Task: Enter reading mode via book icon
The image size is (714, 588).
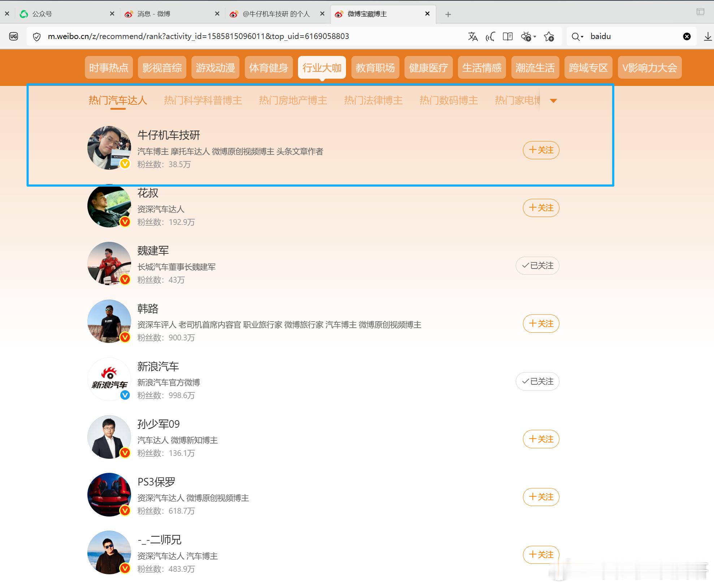Action: click(507, 36)
